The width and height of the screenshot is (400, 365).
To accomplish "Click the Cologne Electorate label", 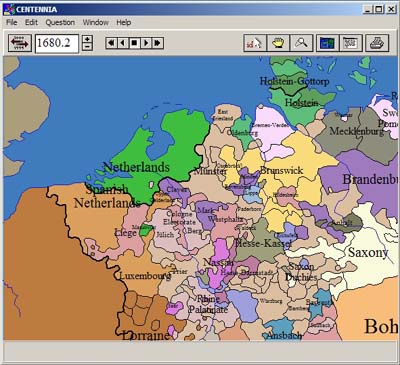I will pyautogui.click(x=179, y=218).
